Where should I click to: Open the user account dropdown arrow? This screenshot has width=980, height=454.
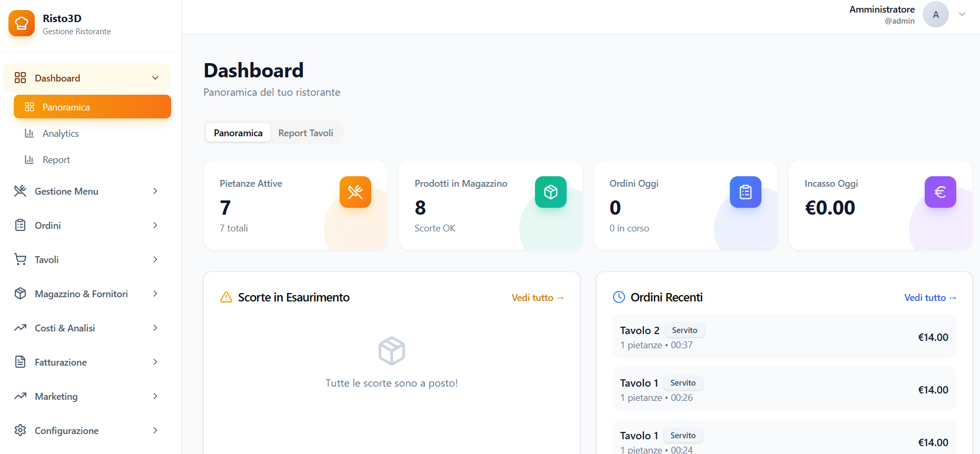[x=962, y=14]
